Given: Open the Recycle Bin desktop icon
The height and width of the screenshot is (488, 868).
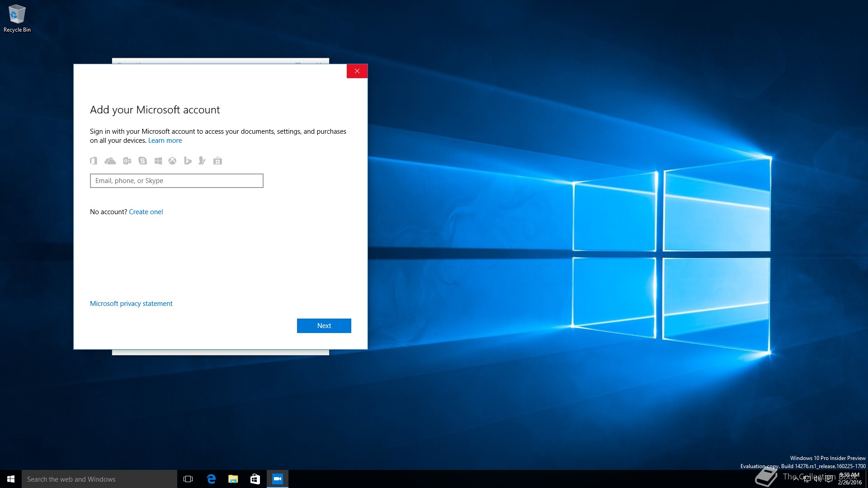Looking at the screenshot, I should [x=17, y=18].
